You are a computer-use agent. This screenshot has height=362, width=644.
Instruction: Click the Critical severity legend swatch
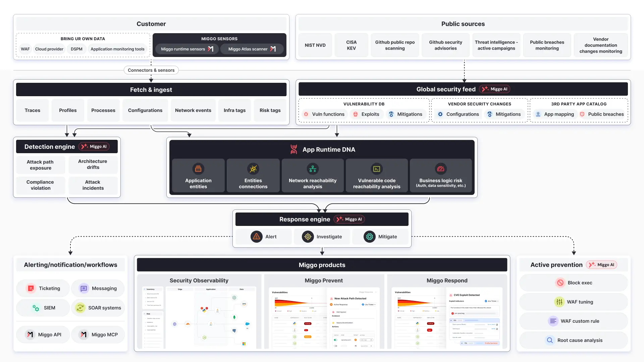275,311
